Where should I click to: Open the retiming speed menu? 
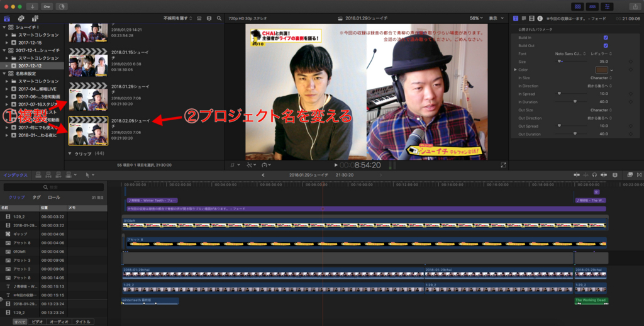[266, 166]
